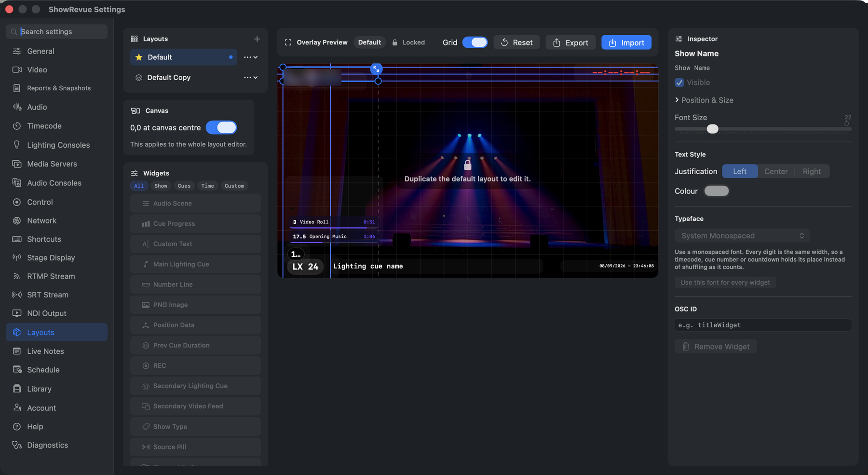Viewport: 868px width, 475px height.
Task: Add the Source Pill widget
Action: pyautogui.click(x=195, y=447)
